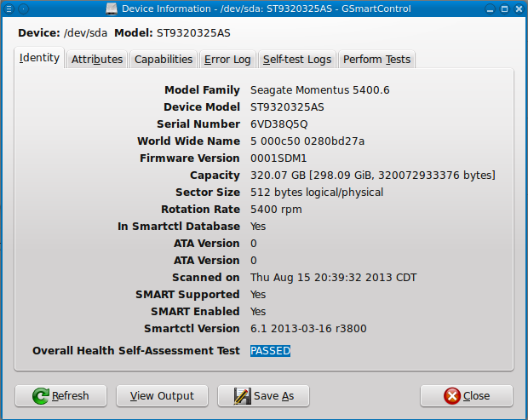The image size is (528, 420).
Task: Close the window with title bar X
Action: click(x=519, y=9)
